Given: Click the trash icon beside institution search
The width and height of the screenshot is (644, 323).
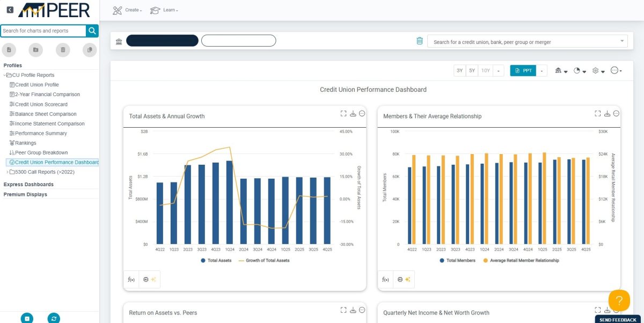Looking at the screenshot, I should click(420, 41).
